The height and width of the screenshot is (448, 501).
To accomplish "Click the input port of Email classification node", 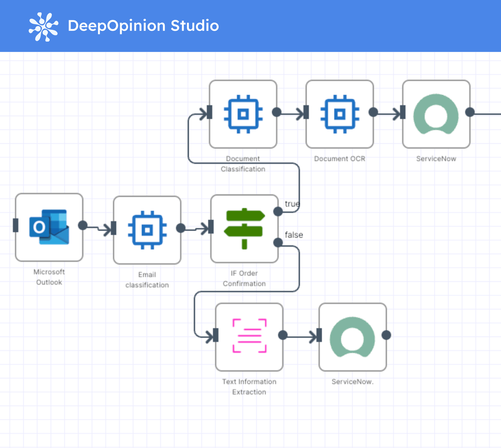I will [113, 228].
